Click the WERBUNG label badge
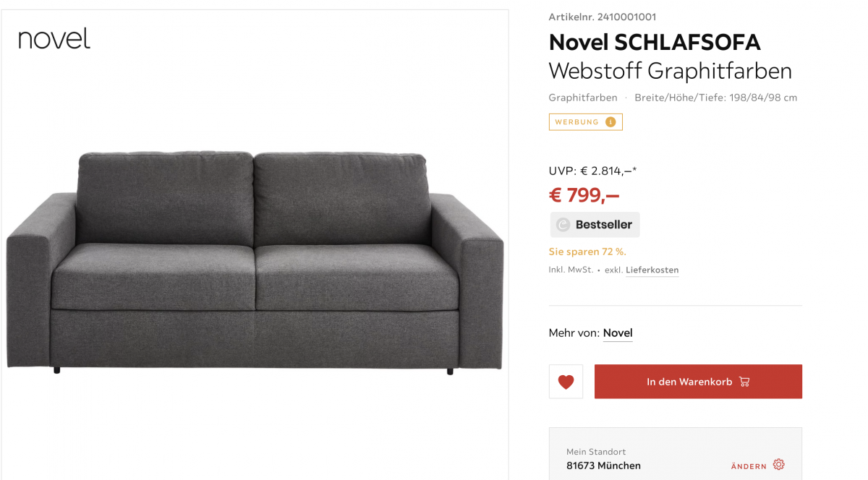Viewport: 868px width, 480px height. coord(585,122)
